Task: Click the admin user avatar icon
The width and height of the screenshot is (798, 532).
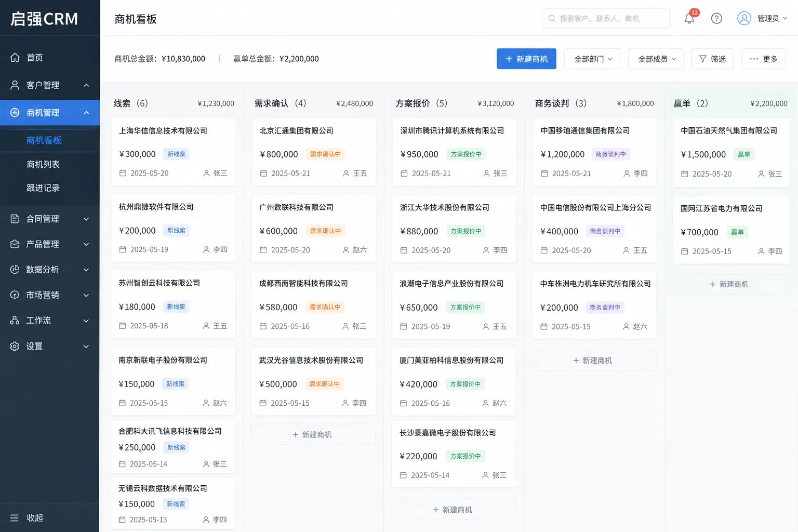Action: point(744,18)
